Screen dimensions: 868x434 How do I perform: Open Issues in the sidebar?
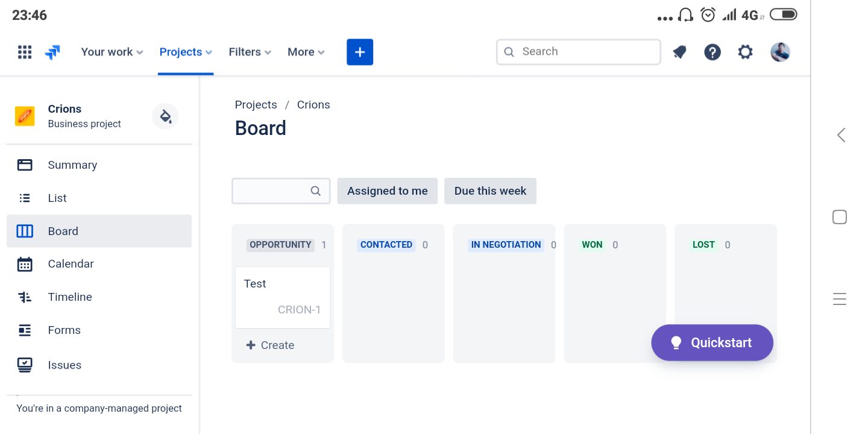click(99, 365)
